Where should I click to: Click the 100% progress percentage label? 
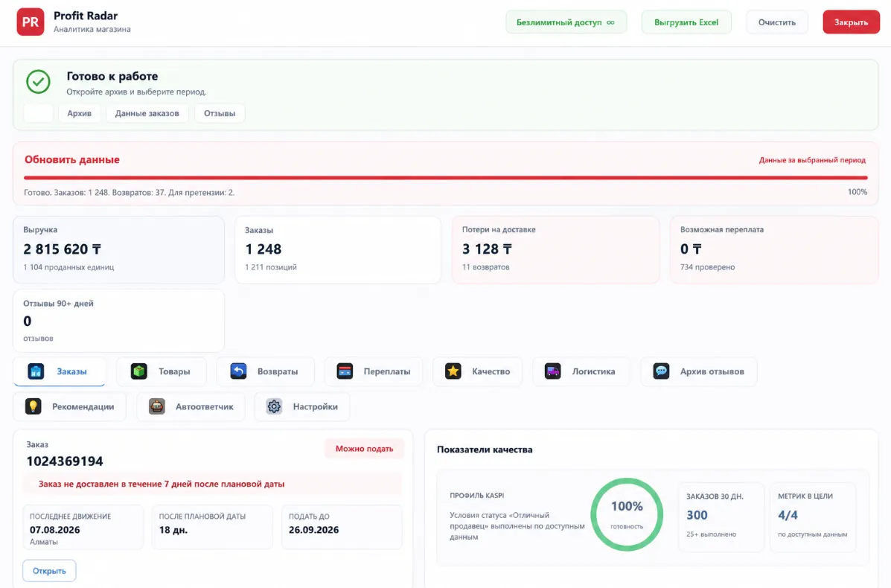tap(857, 192)
